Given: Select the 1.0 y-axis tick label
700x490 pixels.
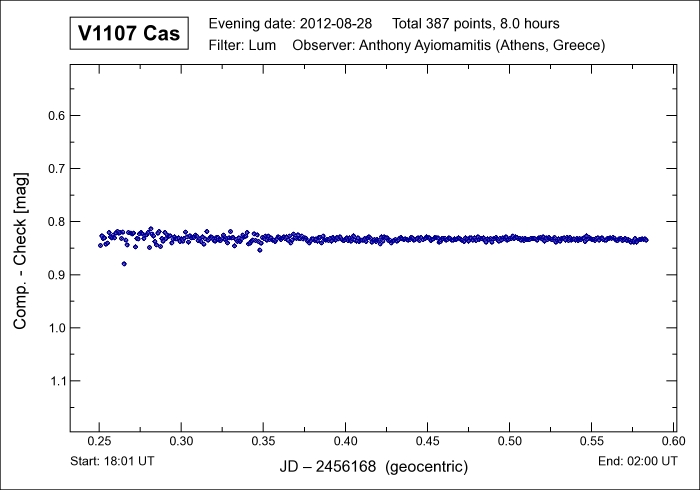Looking at the screenshot, I should (x=58, y=328).
